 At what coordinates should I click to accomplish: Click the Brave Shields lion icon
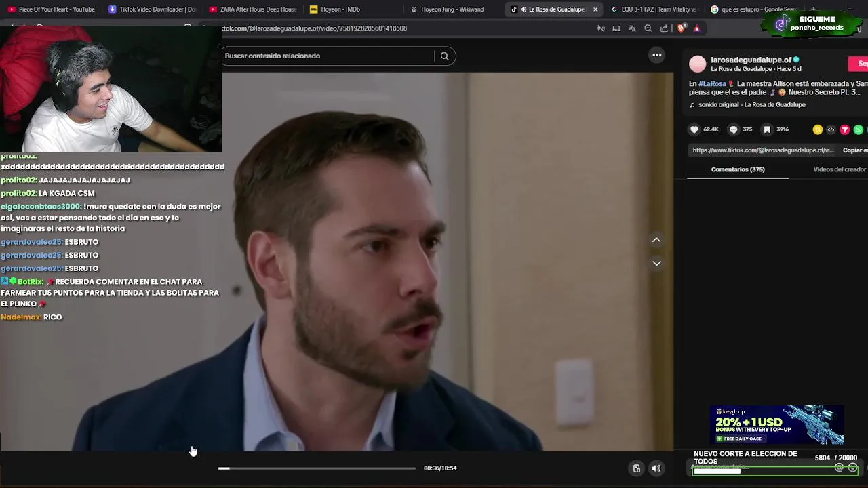682,28
